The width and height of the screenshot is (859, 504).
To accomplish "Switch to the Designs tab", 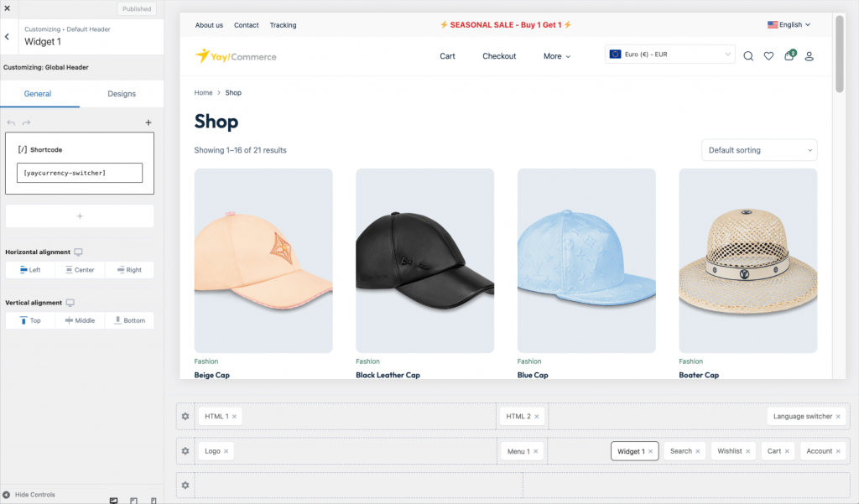I will 122,94.
